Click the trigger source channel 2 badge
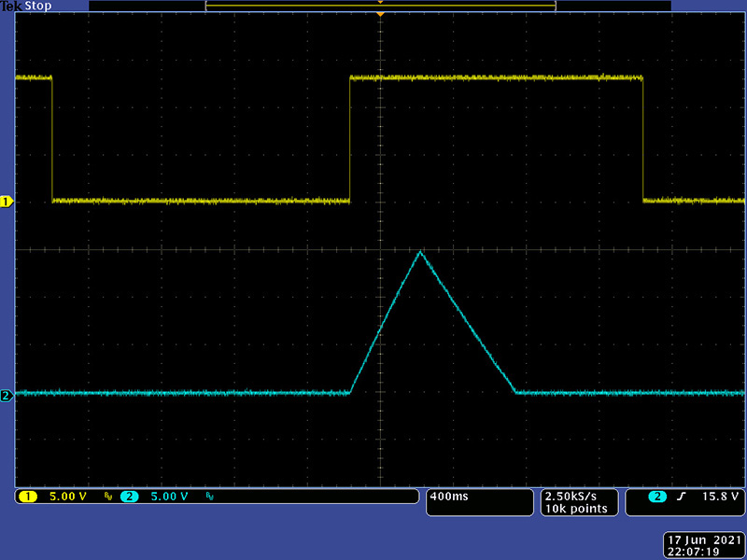The width and height of the screenshot is (747, 560). 659,497
